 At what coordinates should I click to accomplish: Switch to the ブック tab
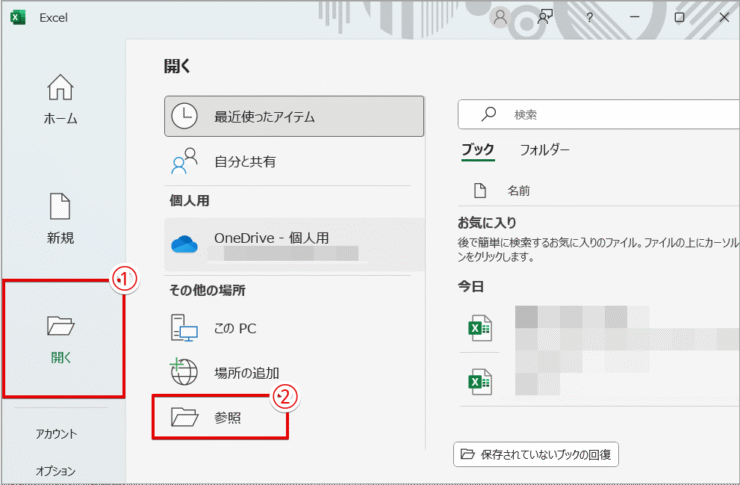tap(478, 150)
